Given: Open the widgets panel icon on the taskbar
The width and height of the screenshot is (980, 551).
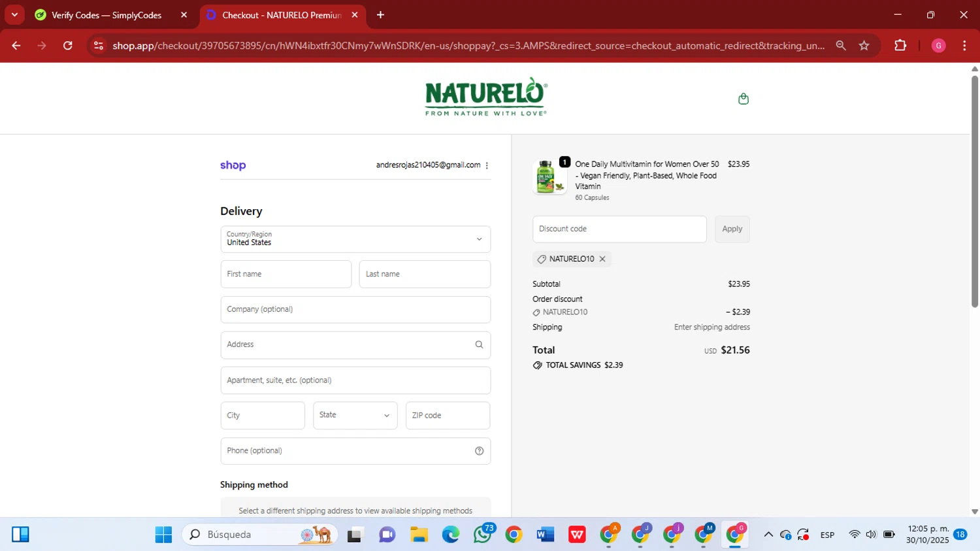Looking at the screenshot, I should 20,535.
